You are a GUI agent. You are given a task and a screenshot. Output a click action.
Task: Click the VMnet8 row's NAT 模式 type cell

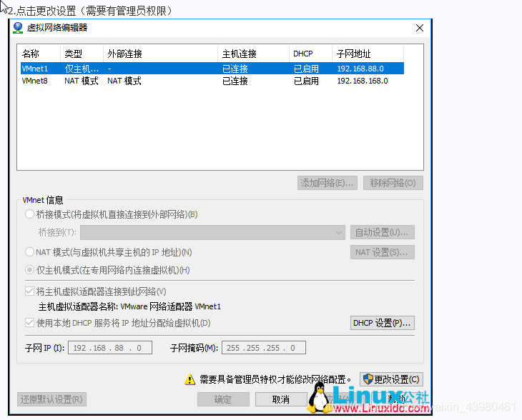coord(82,81)
